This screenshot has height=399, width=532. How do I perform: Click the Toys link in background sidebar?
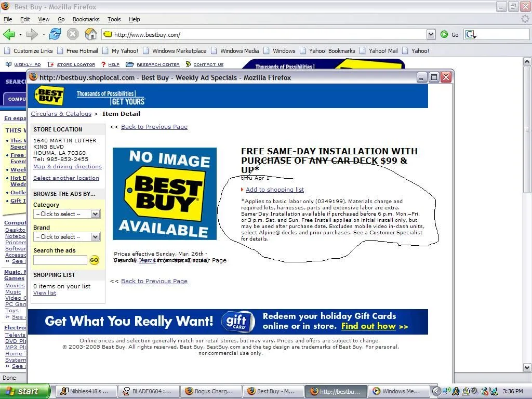[x=12, y=311]
